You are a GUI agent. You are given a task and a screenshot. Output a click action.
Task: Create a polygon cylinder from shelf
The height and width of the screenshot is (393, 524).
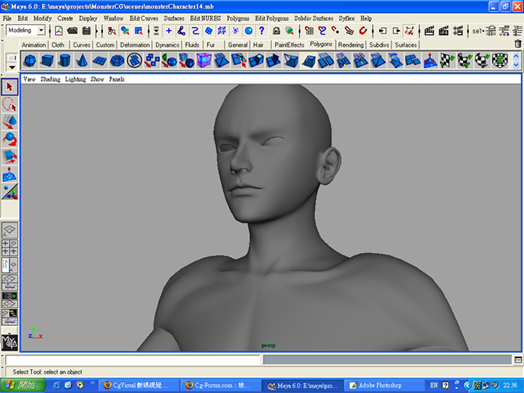click(x=64, y=61)
